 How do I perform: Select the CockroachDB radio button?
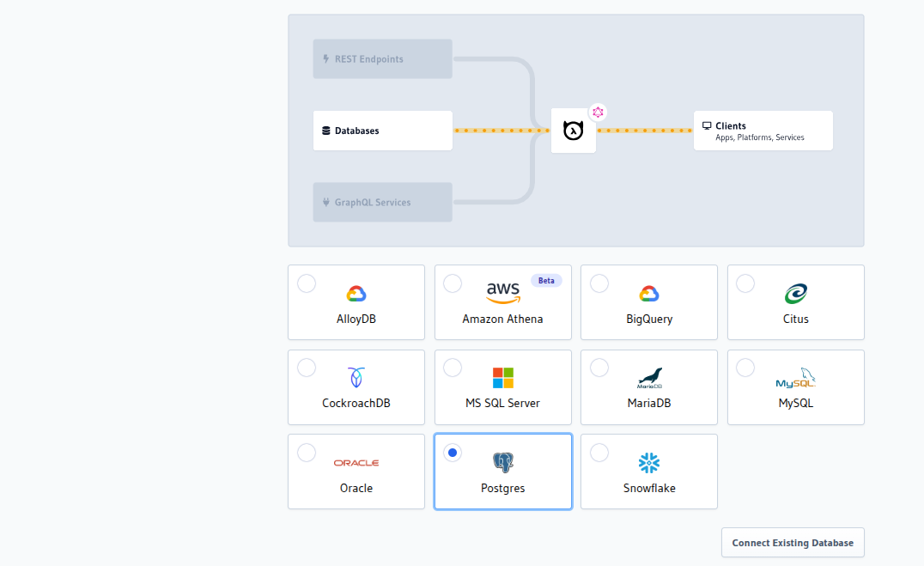point(307,368)
